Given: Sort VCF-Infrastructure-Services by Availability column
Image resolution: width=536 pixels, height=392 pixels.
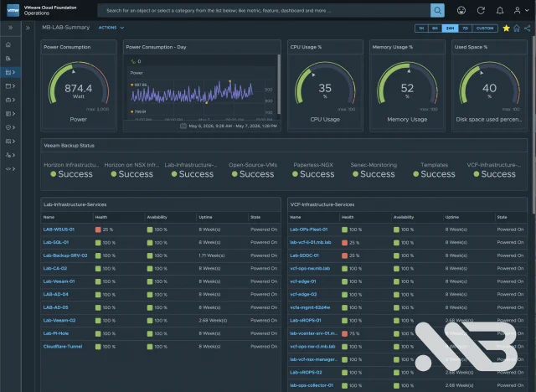Looking at the screenshot, I should (404, 217).
